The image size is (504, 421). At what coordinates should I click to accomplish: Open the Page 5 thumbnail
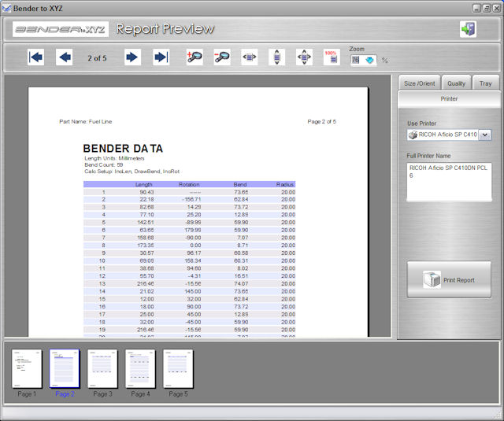pos(178,368)
